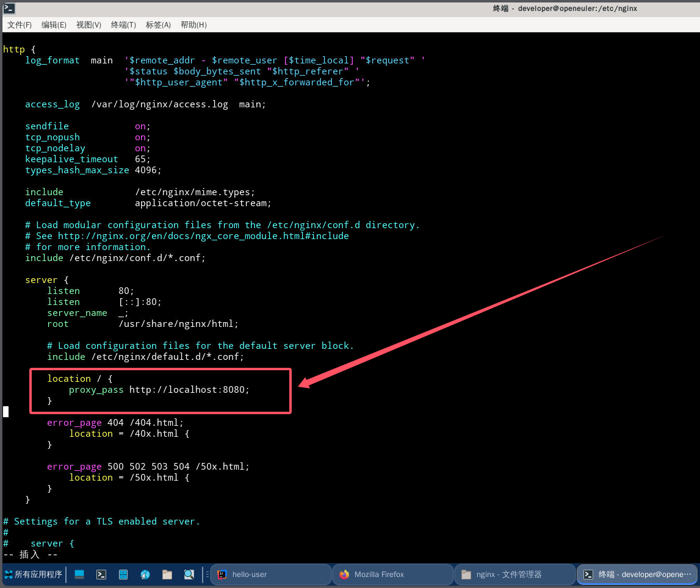Click the 'tcp_nopush on;' line

click(88, 137)
